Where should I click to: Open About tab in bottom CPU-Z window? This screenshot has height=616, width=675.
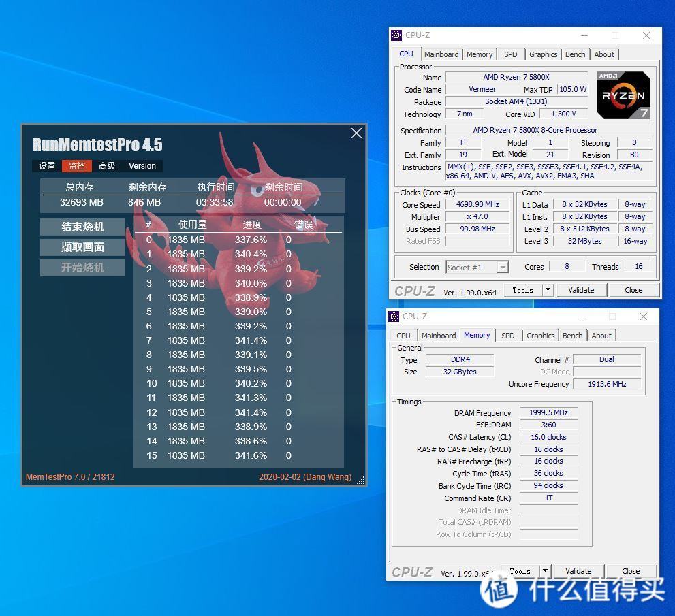coord(601,336)
